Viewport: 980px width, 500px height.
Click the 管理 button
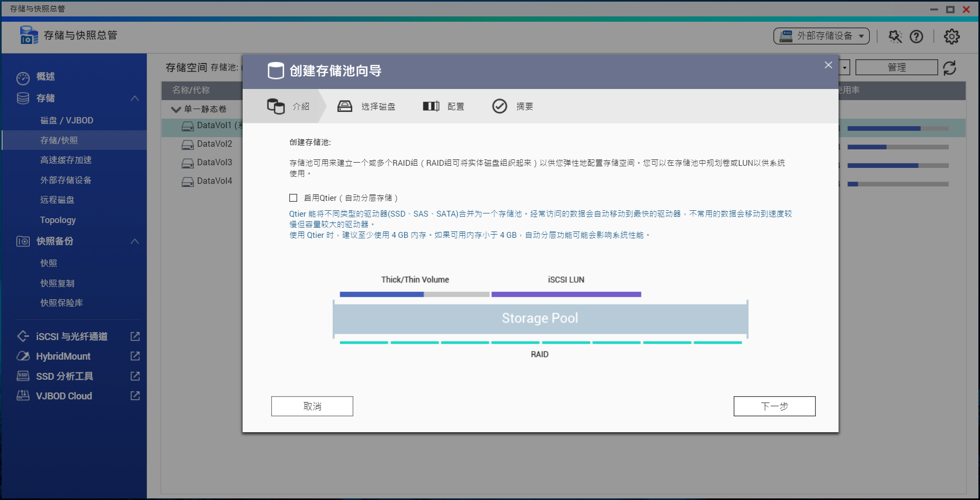(x=897, y=67)
